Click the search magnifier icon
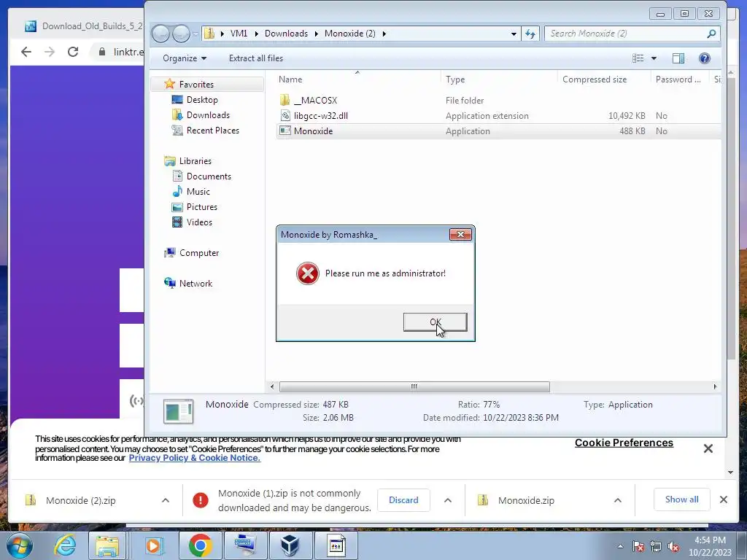747x560 pixels. [712, 34]
